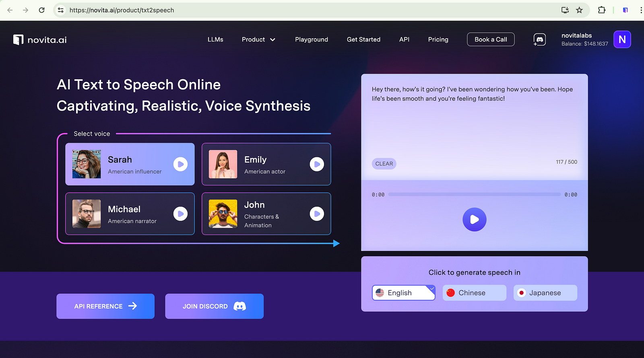Image resolution: width=644 pixels, height=358 pixels.
Task: Open site information icon in address bar
Action: pyautogui.click(x=61, y=10)
